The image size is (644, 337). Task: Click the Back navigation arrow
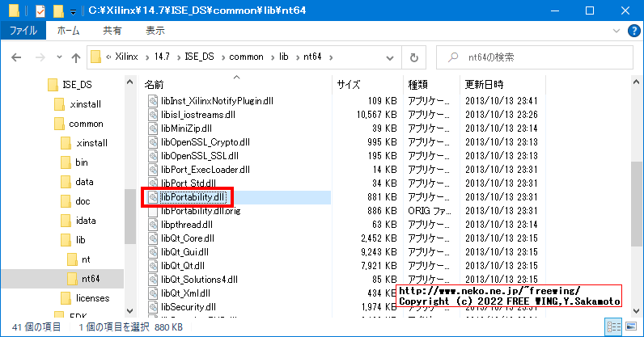16,57
